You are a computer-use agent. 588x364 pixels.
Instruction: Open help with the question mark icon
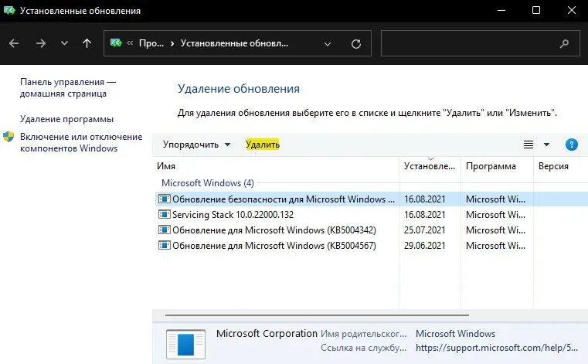(572, 145)
